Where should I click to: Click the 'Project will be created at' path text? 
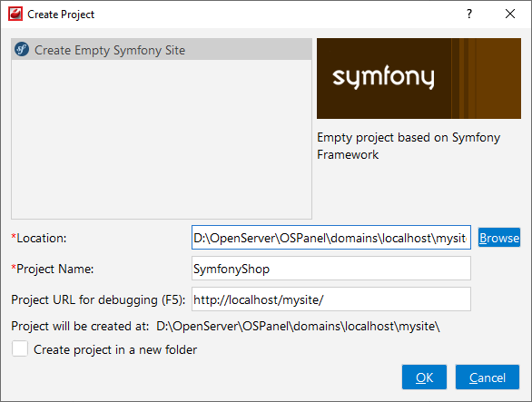(x=298, y=326)
